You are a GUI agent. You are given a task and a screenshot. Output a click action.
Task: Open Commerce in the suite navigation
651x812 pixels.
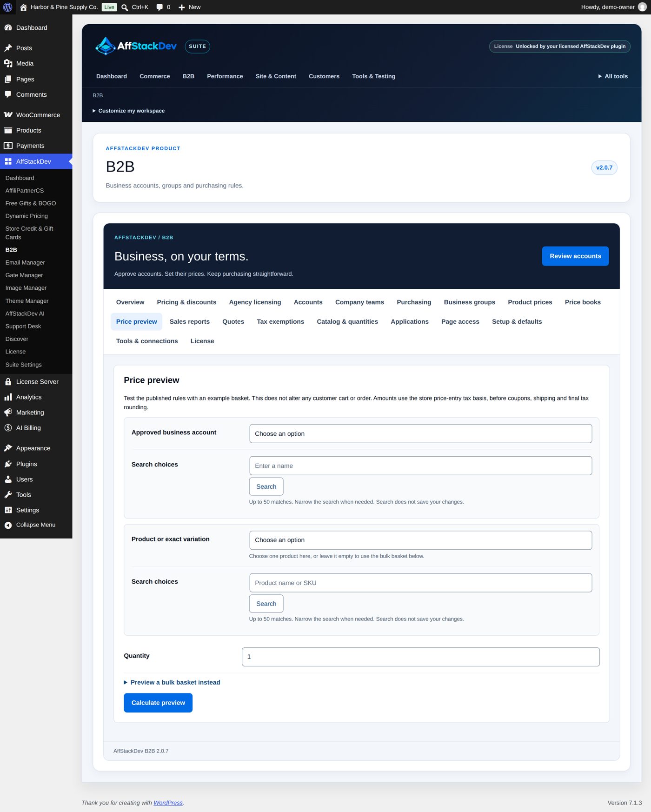point(155,76)
